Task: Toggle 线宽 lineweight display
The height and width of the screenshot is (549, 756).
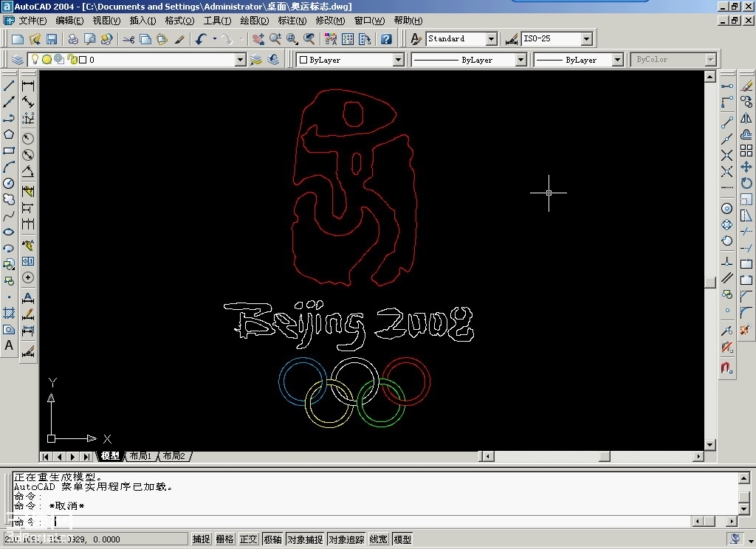Action: point(379,539)
